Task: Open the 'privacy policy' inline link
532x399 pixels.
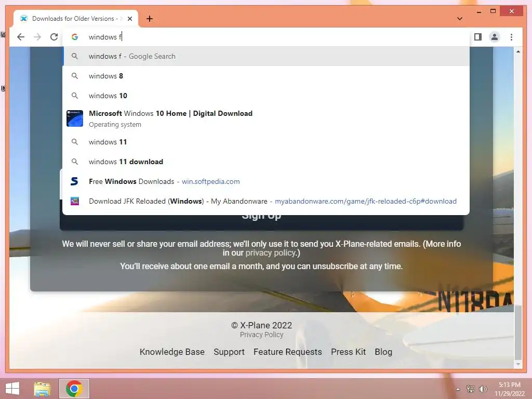Action: pos(271,253)
